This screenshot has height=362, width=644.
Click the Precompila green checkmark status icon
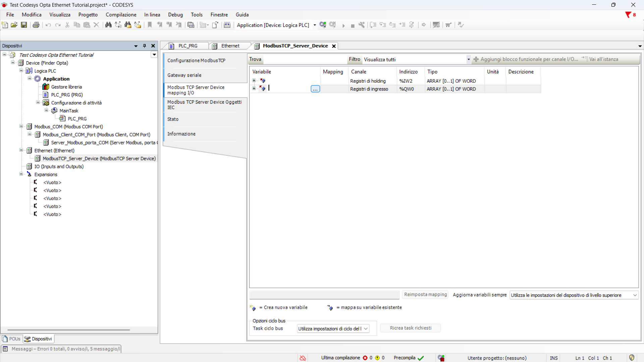point(421,358)
